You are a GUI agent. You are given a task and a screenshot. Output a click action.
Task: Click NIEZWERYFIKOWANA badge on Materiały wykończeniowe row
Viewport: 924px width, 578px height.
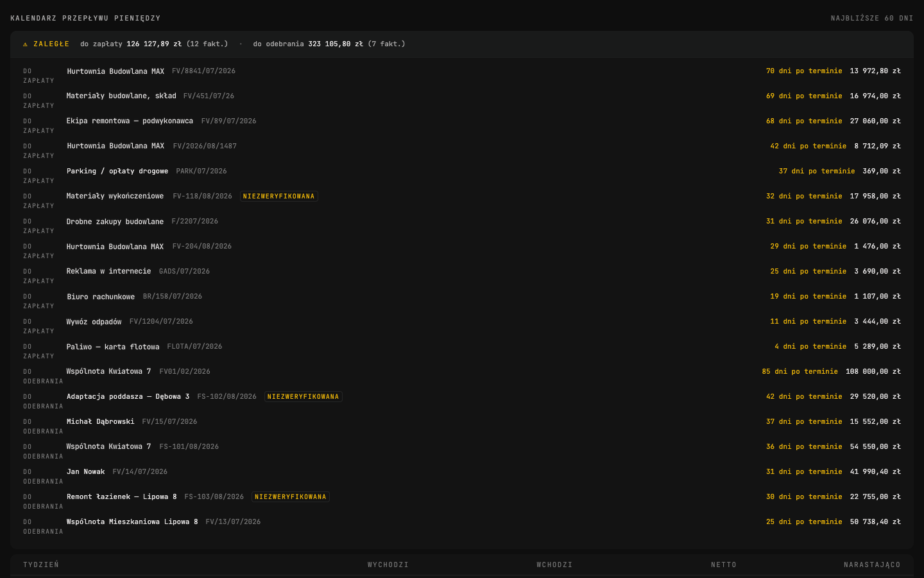tap(279, 197)
